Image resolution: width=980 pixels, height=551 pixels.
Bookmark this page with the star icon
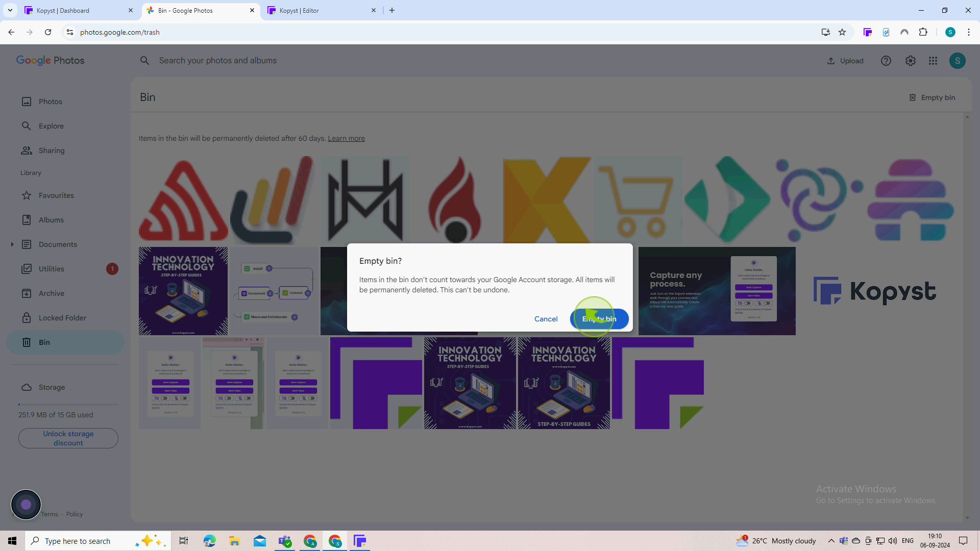[842, 32]
